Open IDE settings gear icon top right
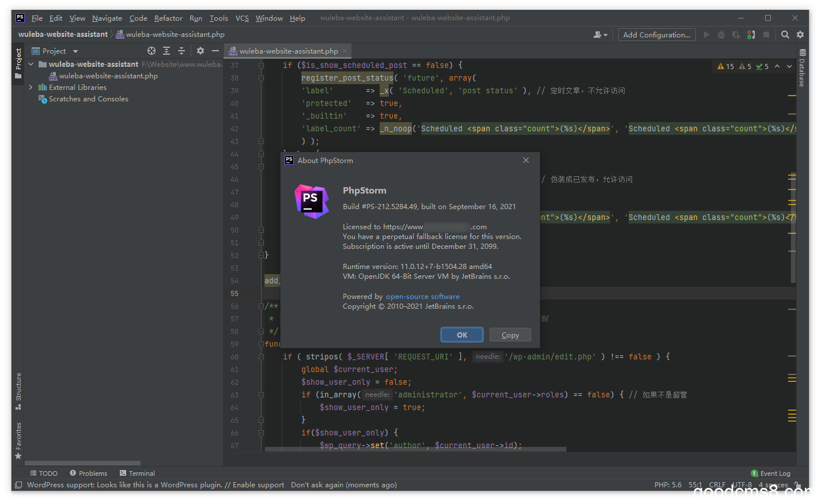The height and width of the screenshot is (504, 821). pyautogui.click(x=800, y=35)
